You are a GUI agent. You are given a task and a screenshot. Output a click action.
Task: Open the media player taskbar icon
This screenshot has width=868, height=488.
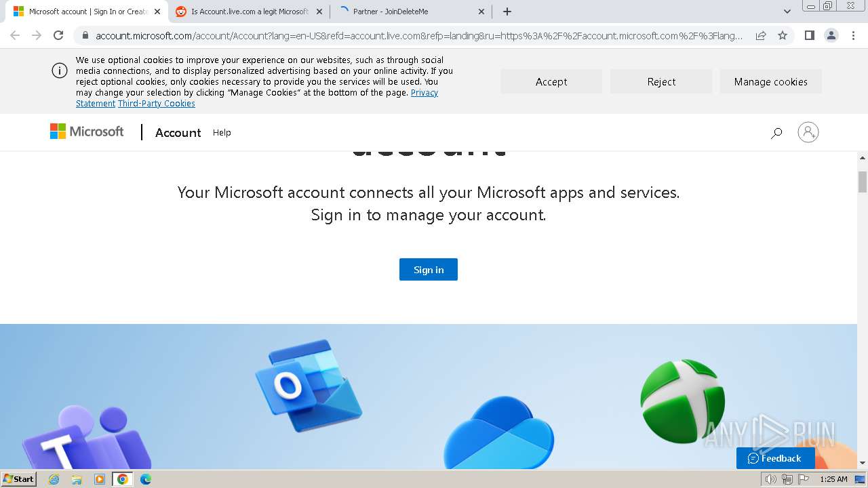click(x=100, y=479)
